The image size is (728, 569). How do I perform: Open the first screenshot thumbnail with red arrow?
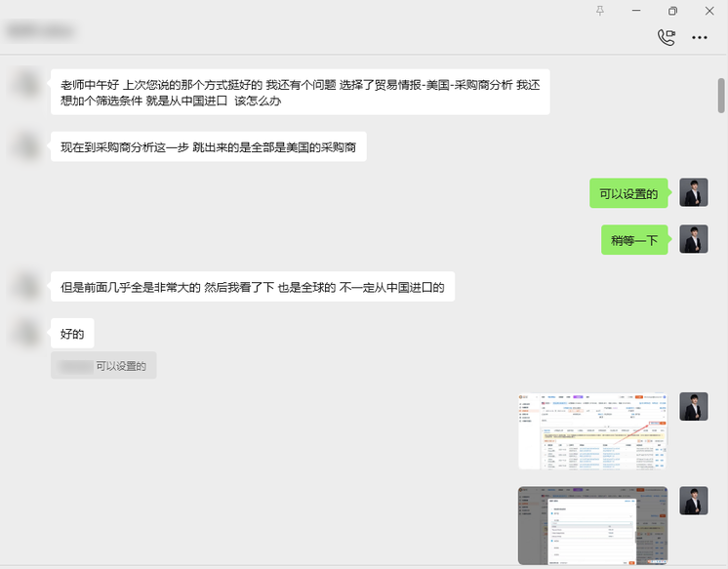tap(593, 431)
